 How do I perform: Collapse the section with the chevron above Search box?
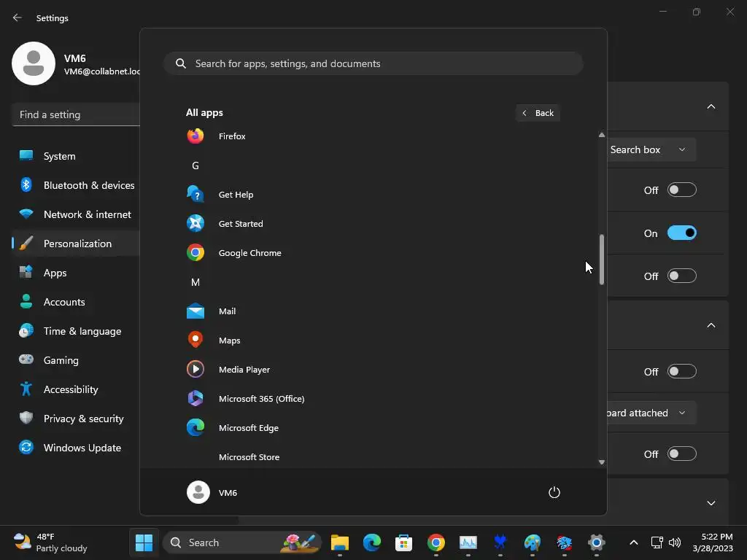pos(711,106)
